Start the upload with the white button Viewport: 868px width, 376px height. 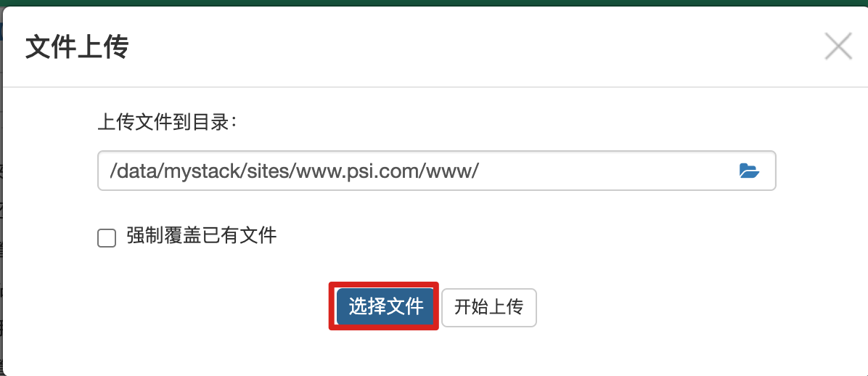pos(489,307)
